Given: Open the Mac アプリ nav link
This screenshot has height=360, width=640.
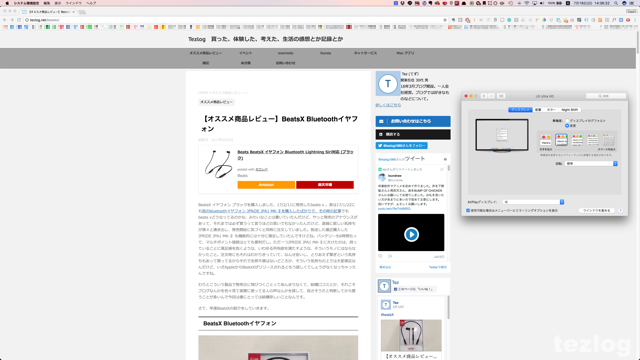Looking at the screenshot, I should [405, 53].
